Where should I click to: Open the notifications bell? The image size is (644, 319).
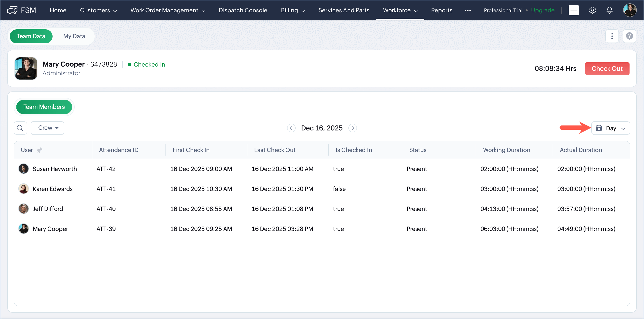point(609,10)
